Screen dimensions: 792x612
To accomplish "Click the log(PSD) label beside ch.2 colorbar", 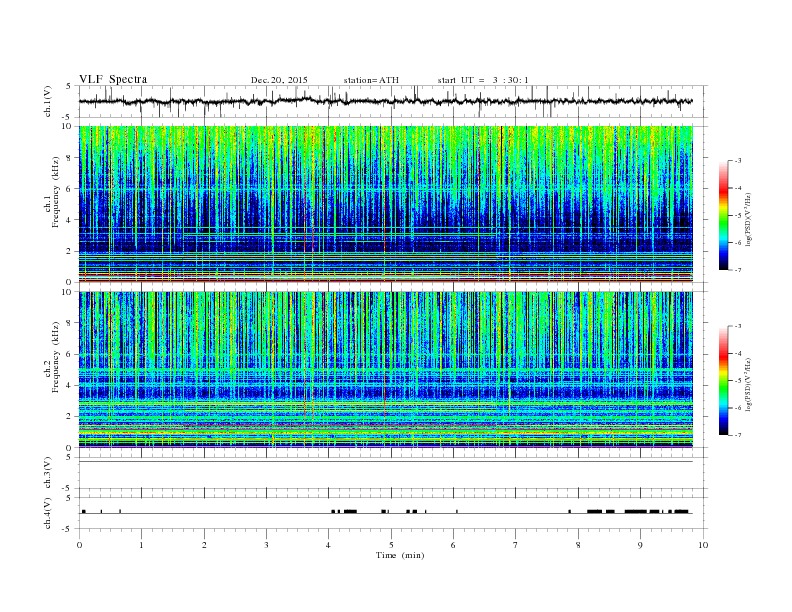I will pyautogui.click(x=748, y=384).
